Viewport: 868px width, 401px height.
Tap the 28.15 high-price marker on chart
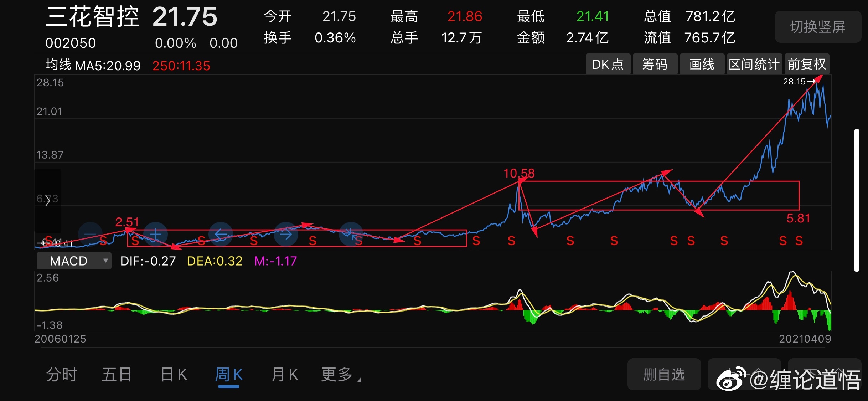[799, 82]
